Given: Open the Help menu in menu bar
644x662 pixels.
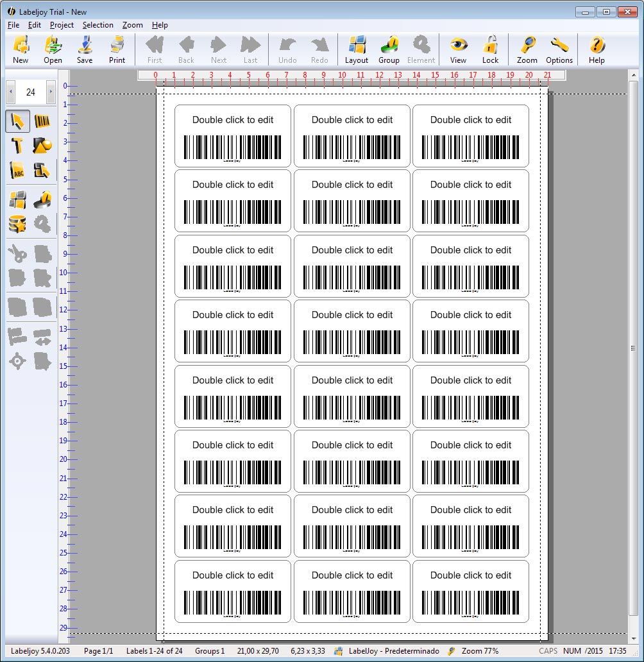Looking at the screenshot, I should [x=160, y=25].
